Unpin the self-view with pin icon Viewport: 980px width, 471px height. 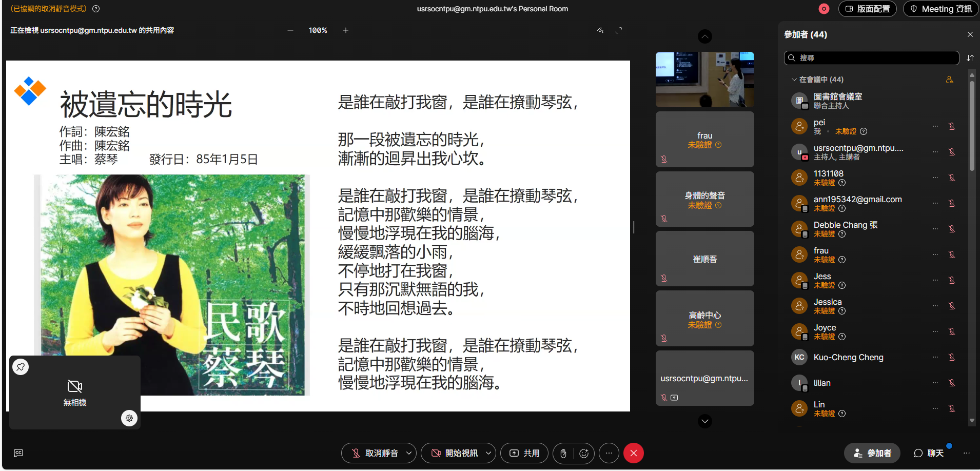[x=21, y=367]
